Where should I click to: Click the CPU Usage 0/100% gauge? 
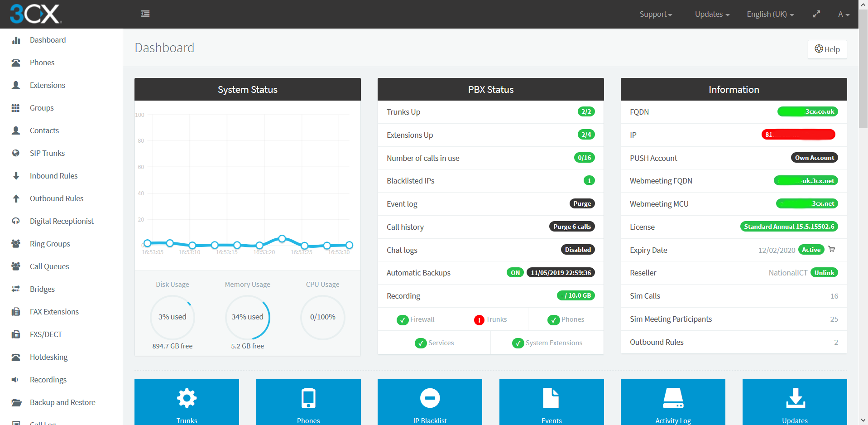click(x=323, y=317)
